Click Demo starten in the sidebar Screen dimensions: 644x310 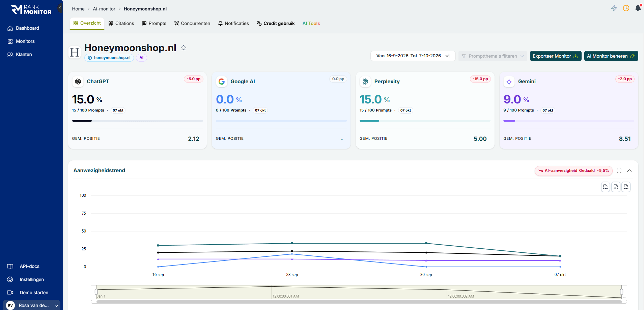pos(28,293)
